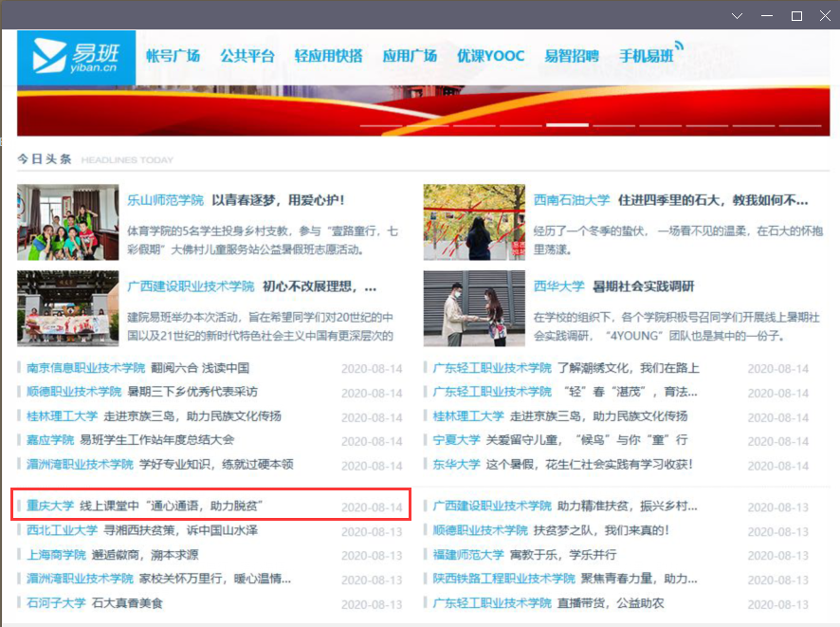Click the 乐山师范学院 school link
Viewport: 840px width, 627px height.
coord(166,200)
